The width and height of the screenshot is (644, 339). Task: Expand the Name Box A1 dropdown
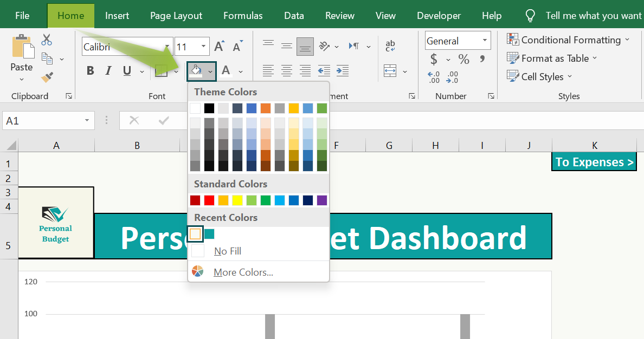[87, 120]
